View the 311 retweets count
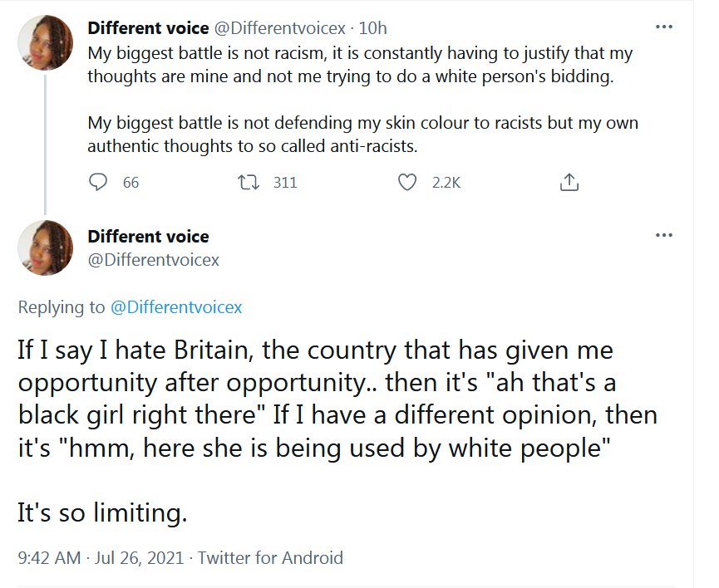719x588 pixels. coord(284,183)
